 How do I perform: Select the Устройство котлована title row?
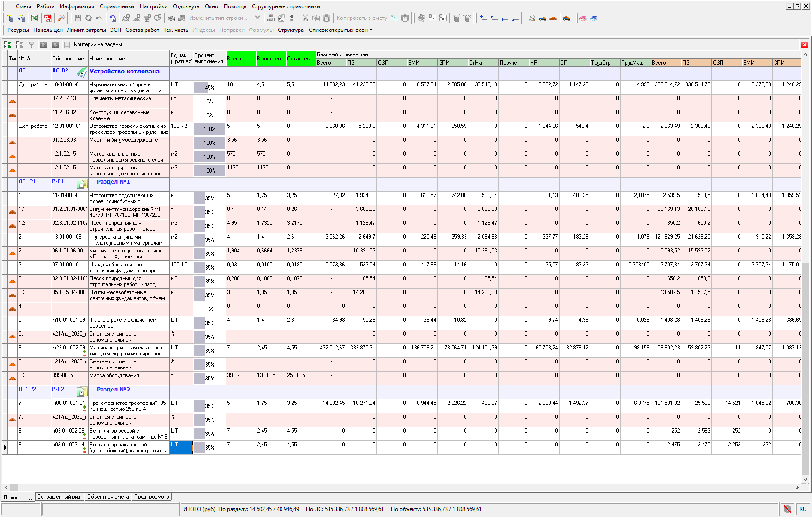pos(124,72)
